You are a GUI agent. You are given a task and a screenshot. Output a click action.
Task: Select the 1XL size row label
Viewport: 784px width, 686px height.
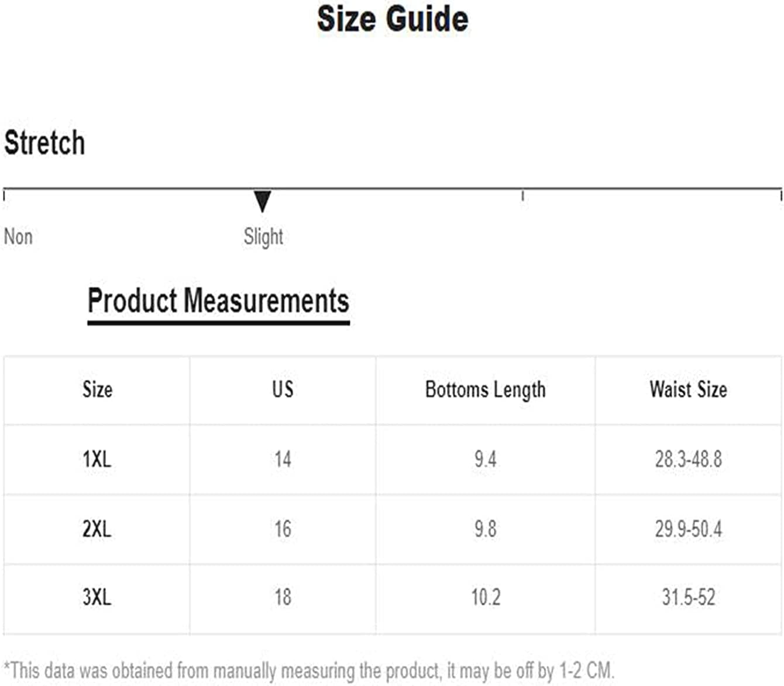97,459
